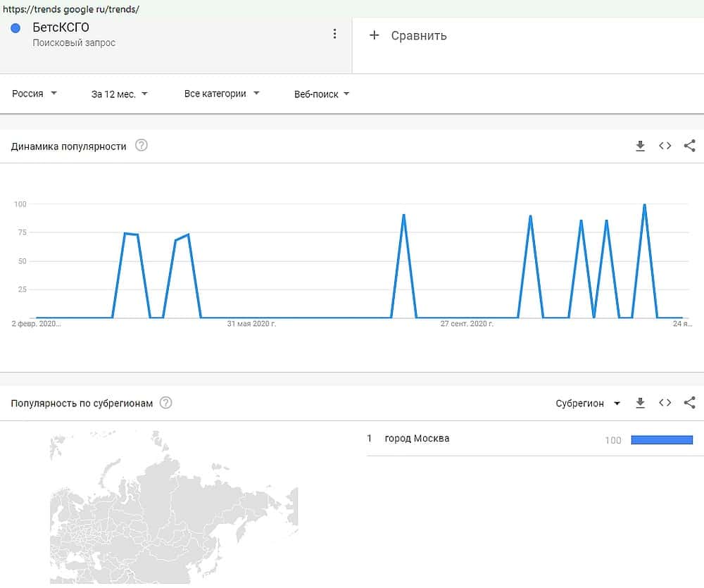The image size is (704, 588).
Task: Download the Динамика популярности chart data
Action: [640, 146]
